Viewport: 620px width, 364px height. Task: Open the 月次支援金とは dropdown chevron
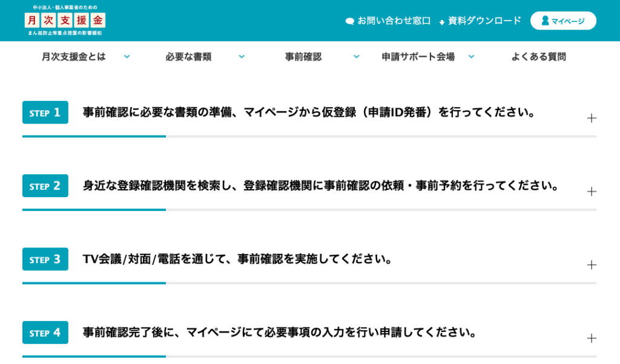(x=127, y=56)
